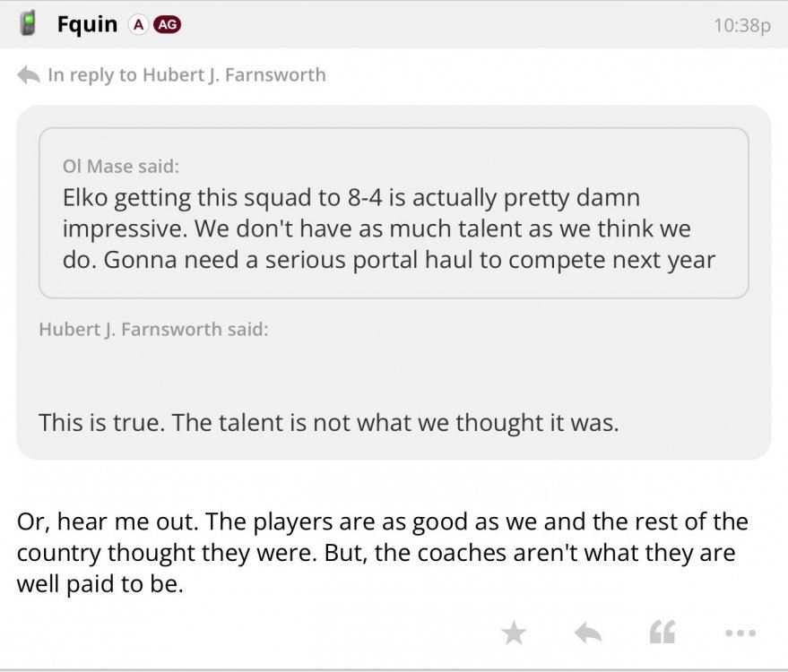The width and height of the screenshot is (788, 672).
Task: Follow the In reply to Hubert J. Farnsworth link
Action: 186,74
